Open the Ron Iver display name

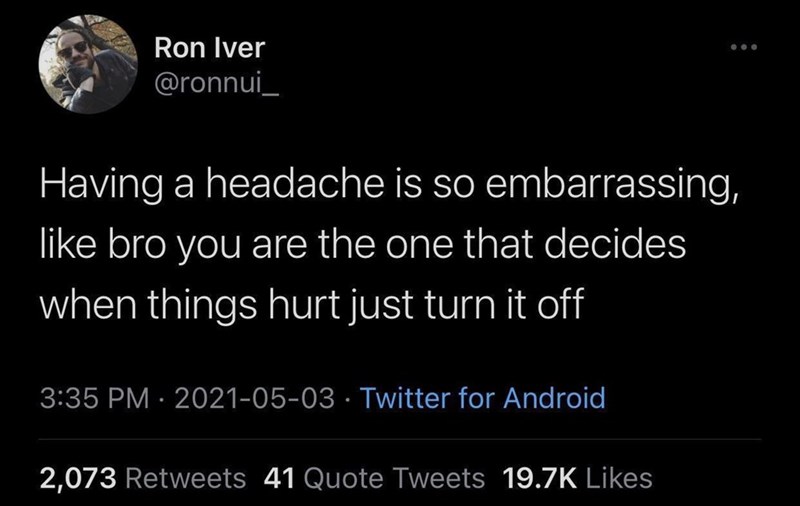209,48
